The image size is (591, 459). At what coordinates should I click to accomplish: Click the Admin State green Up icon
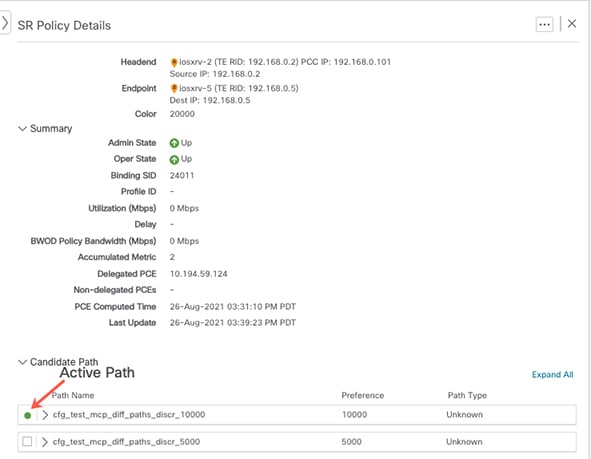click(x=174, y=143)
